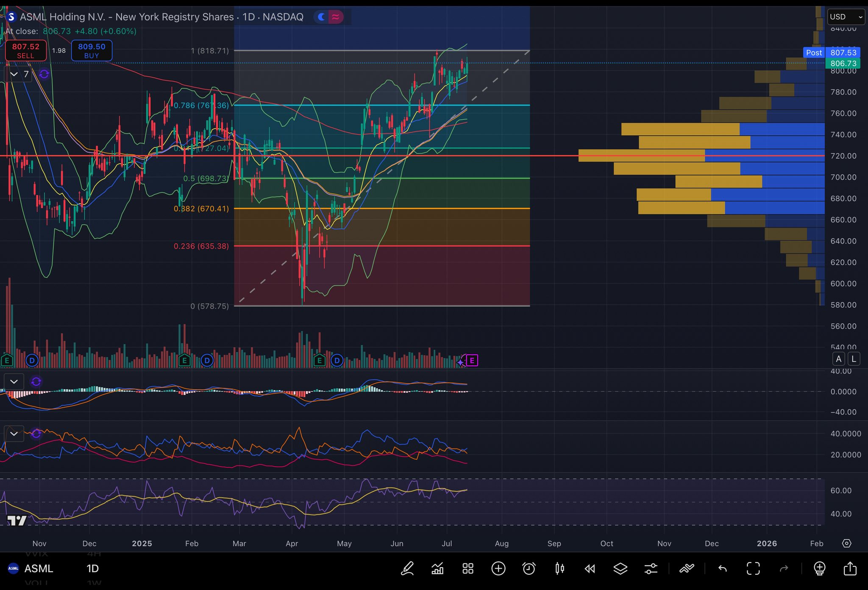868x590 pixels.
Task: Click the purple earnings E marker near July
Action: (x=472, y=361)
